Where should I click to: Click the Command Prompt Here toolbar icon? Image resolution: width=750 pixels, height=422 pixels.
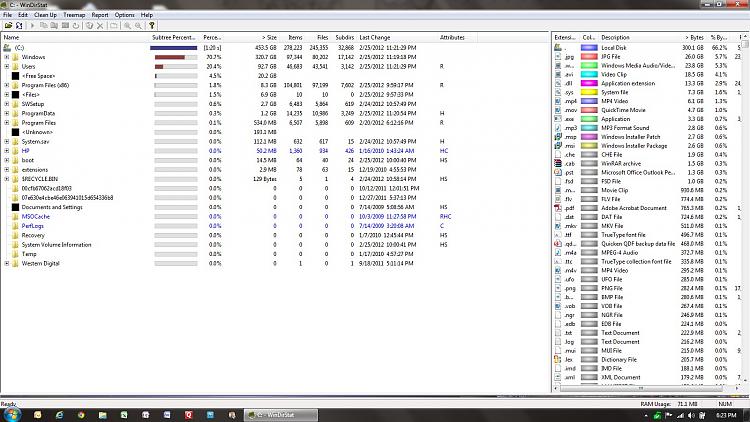65,25
